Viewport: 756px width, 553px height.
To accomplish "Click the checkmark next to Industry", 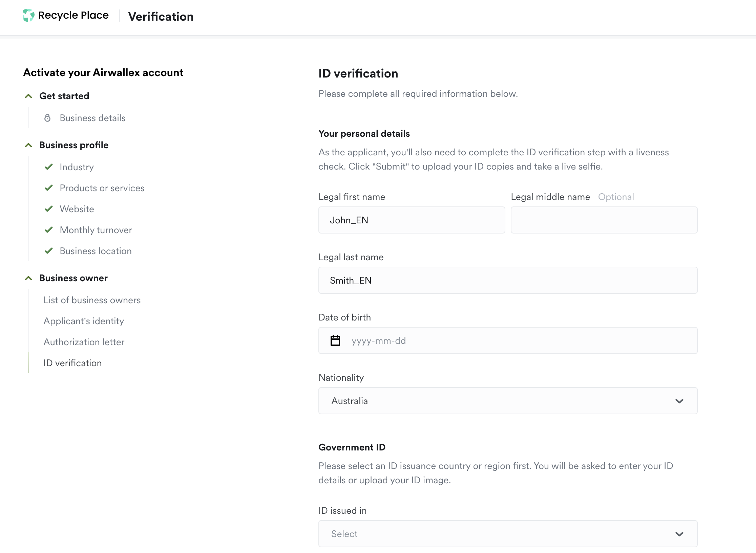I will (49, 167).
